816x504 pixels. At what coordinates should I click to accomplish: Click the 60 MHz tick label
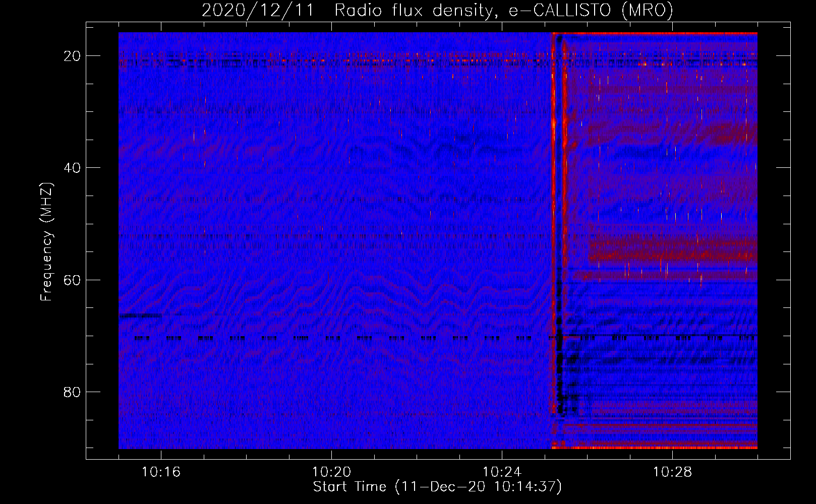72,280
